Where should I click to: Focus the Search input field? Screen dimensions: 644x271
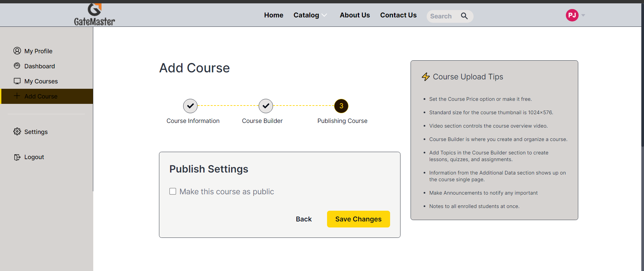pyautogui.click(x=442, y=16)
